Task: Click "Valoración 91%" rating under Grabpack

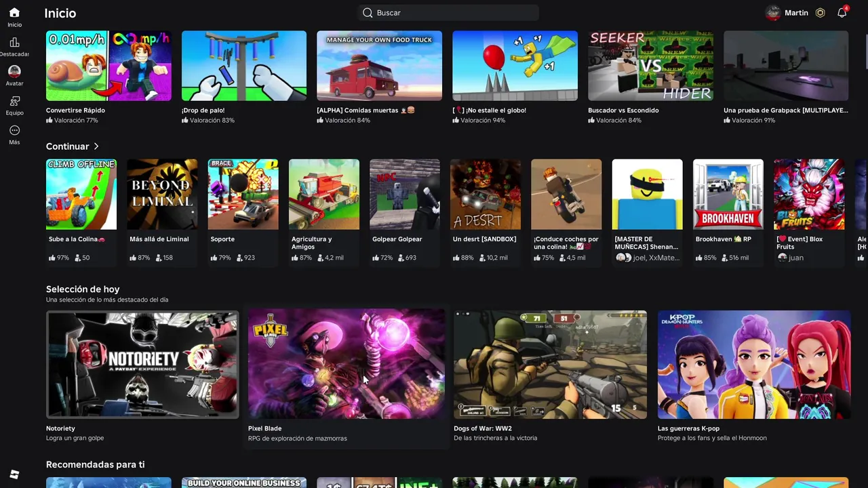Action: pyautogui.click(x=753, y=121)
